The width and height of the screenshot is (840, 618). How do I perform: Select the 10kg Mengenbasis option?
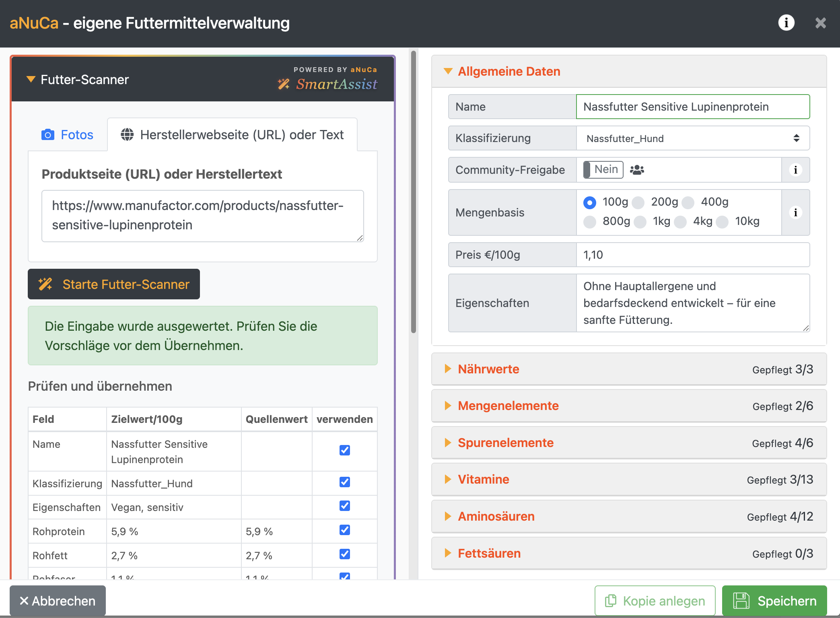coord(722,222)
